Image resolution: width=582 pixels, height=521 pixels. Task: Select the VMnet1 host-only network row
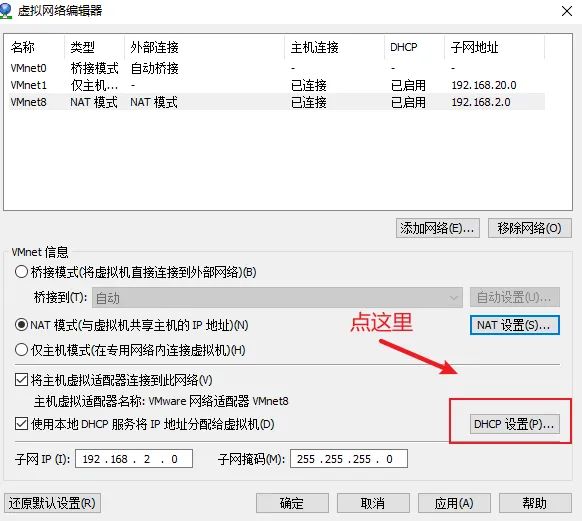pyautogui.click(x=277, y=85)
